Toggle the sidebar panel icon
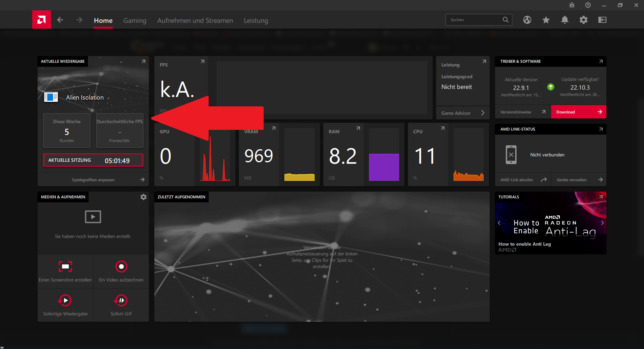Viewport: 644px width, 349px height. pyautogui.click(x=602, y=20)
